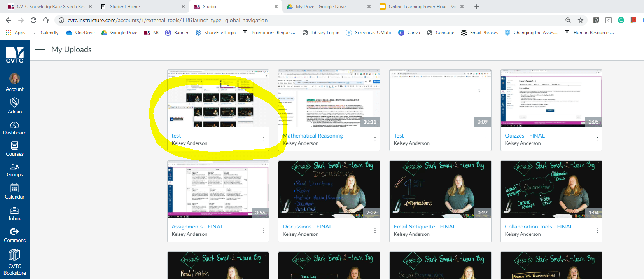Screen dimensions: 644x279
Task: Open Courses in the sidebar
Action: click(15, 149)
